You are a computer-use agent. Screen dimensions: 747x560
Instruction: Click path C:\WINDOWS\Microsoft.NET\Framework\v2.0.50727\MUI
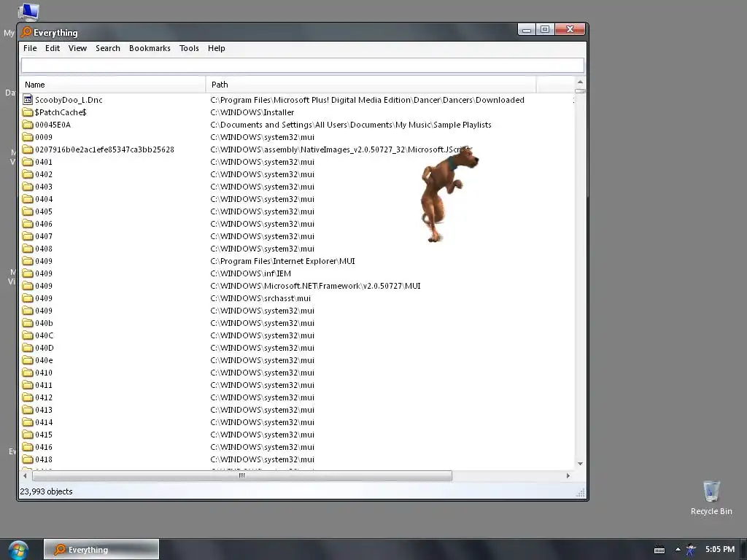(315, 286)
